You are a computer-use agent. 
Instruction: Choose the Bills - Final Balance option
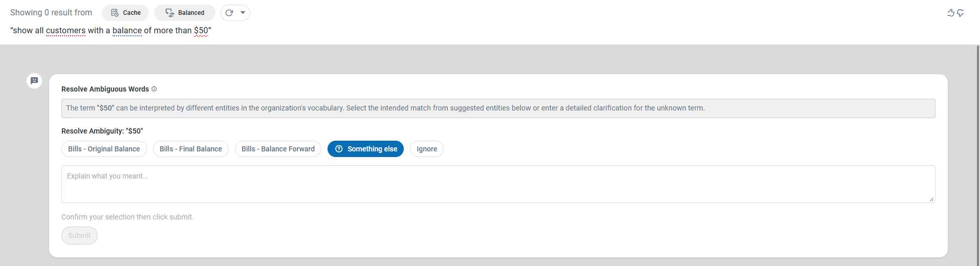click(x=190, y=149)
